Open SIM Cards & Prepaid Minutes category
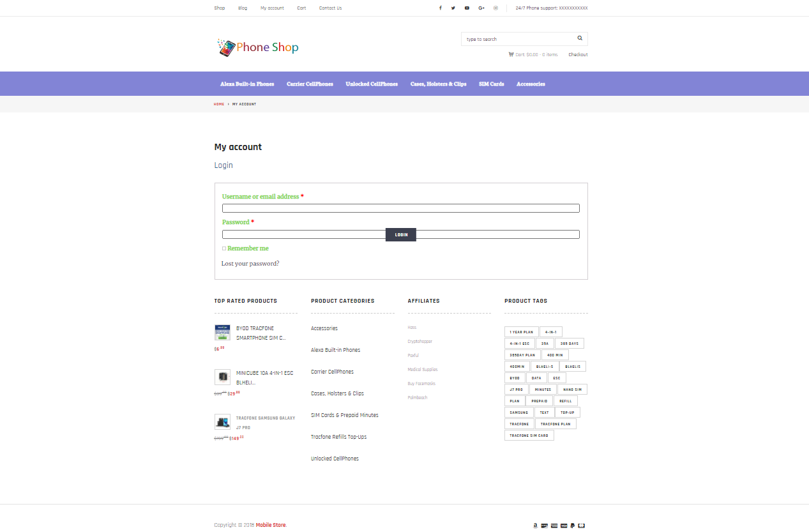 point(345,415)
